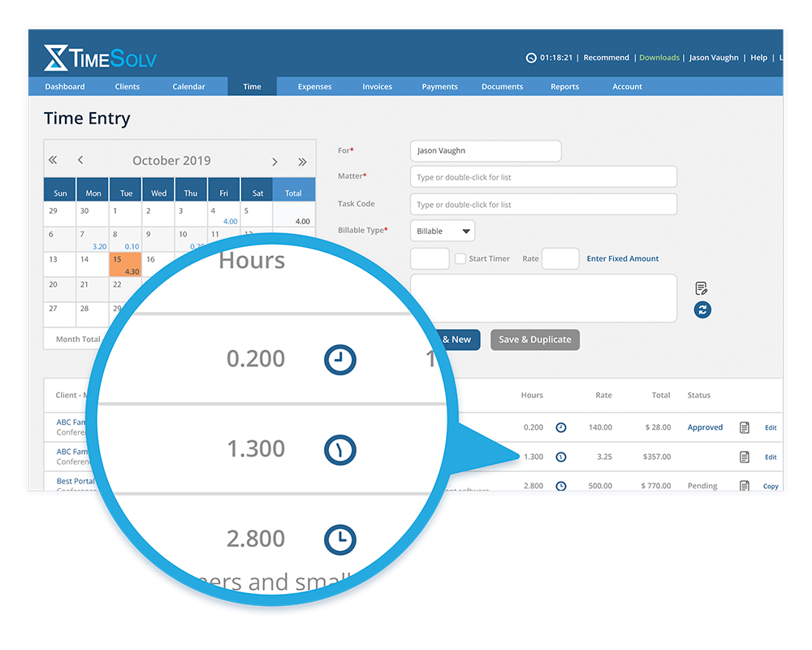Click Edit on the Approved time entry
The width and height of the screenshot is (812, 650).
click(770, 427)
